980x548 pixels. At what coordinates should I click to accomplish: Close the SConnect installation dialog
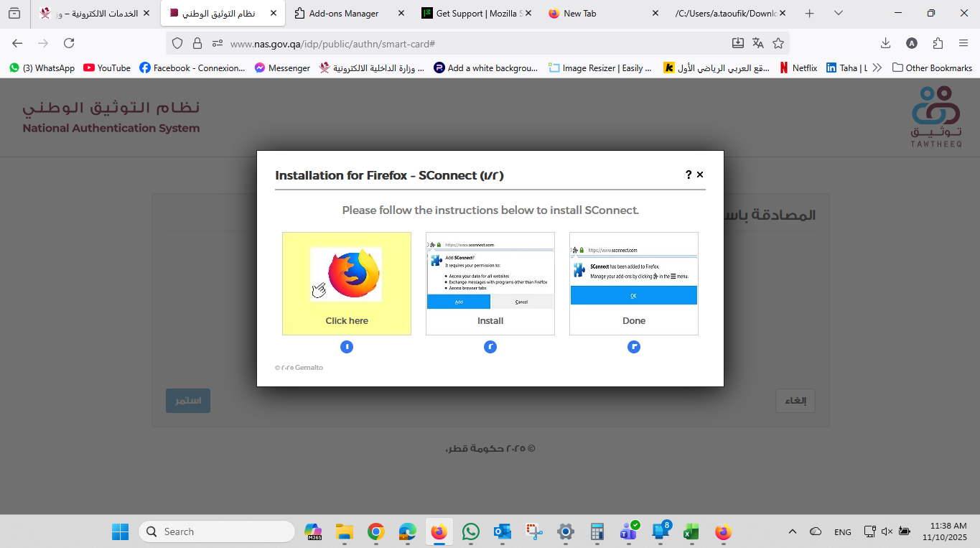(x=700, y=175)
